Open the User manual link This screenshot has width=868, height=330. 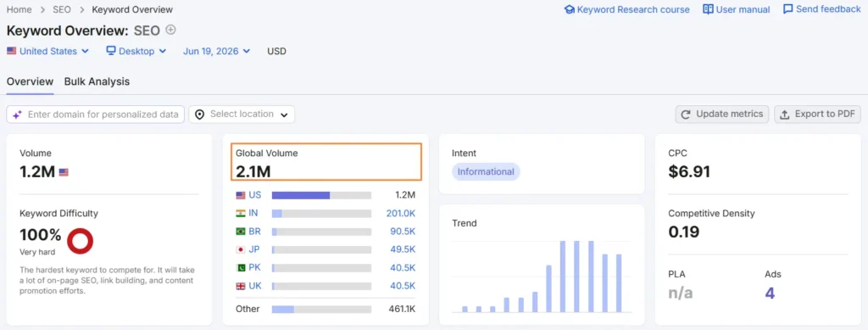coord(737,9)
